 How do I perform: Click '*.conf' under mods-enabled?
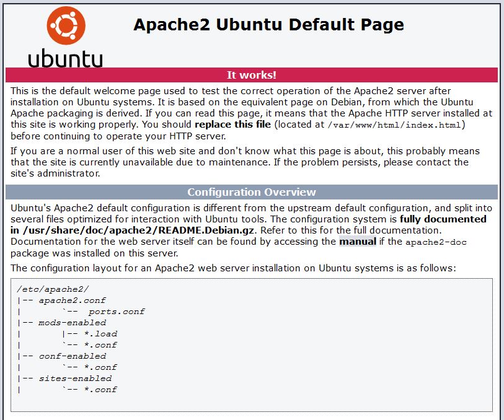click(x=100, y=345)
